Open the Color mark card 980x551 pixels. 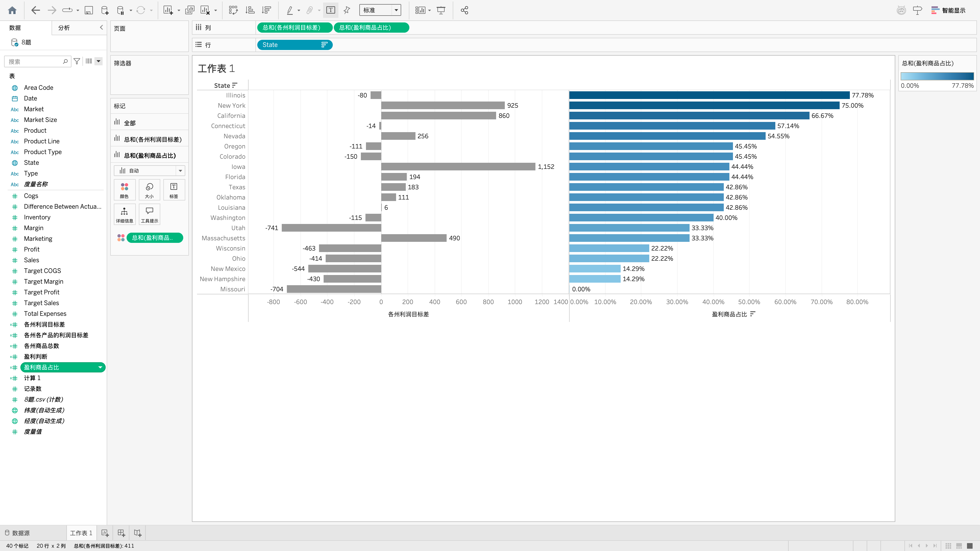pyautogui.click(x=124, y=190)
